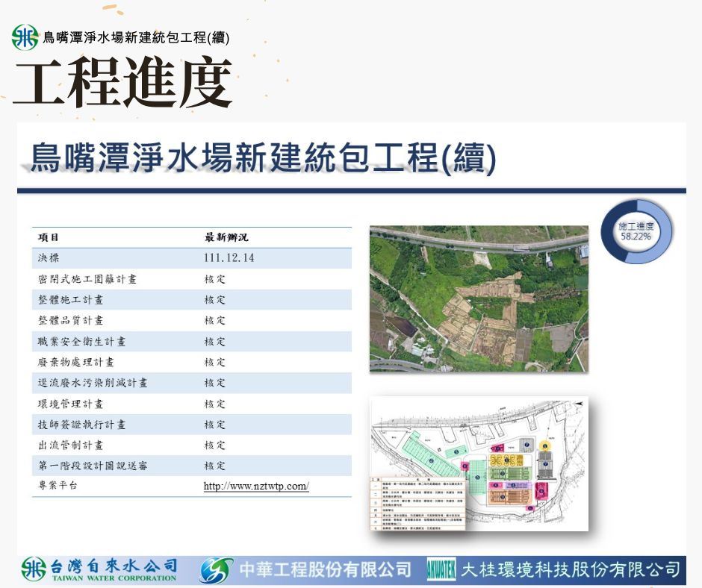702x588 pixels.
Task: Click the large 工程進度 heading
Action: (123, 81)
